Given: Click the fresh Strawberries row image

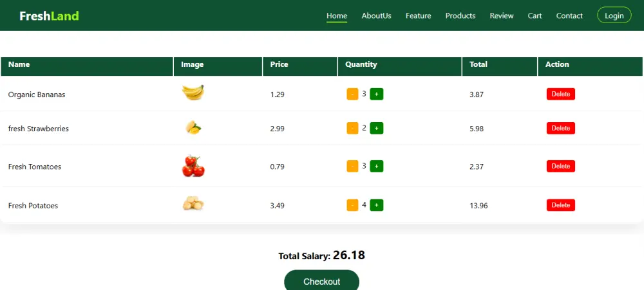Looking at the screenshot, I should (x=193, y=127).
